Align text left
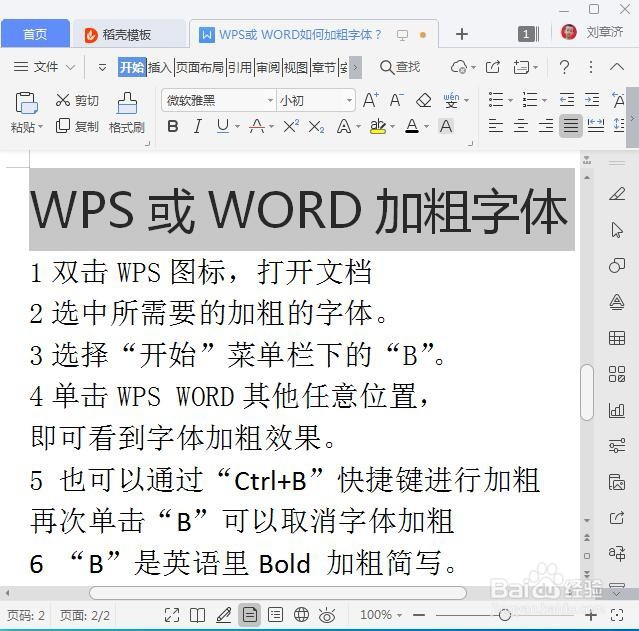 tap(496, 126)
